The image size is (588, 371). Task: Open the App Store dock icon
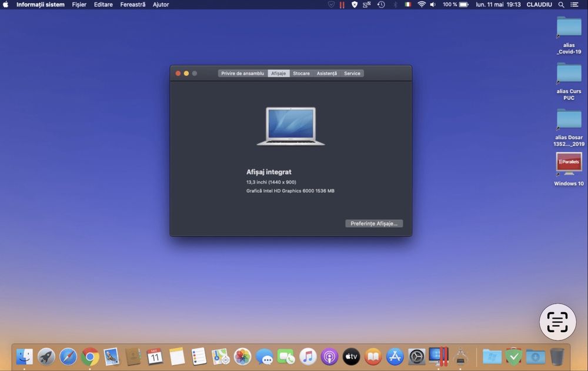tap(395, 356)
